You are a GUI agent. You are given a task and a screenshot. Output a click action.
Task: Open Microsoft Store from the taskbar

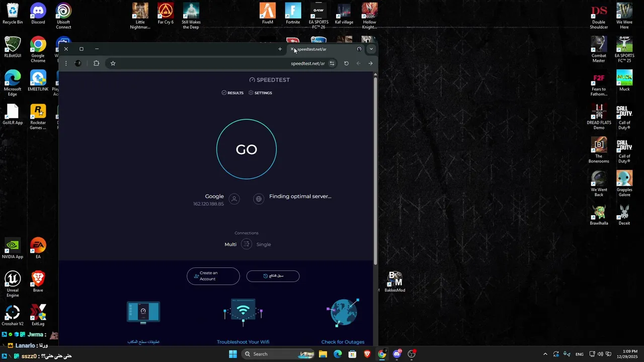point(352,354)
